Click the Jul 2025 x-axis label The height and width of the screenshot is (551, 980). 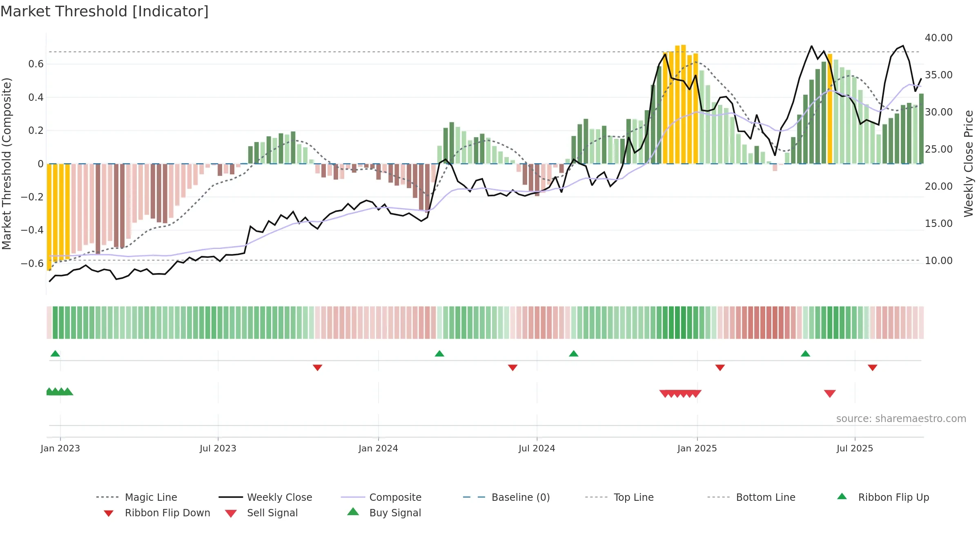click(x=855, y=448)
